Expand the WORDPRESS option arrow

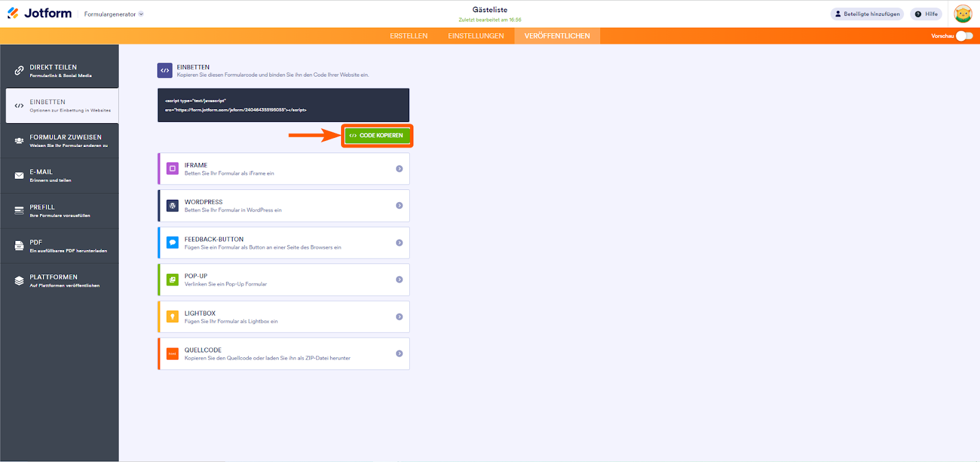(x=399, y=206)
